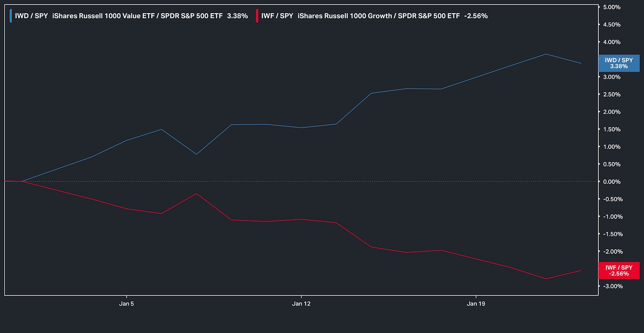Click the 3.00% axis label
Image resolution: width=644 pixels, height=333 pixels.
click(x=612, y=77)
